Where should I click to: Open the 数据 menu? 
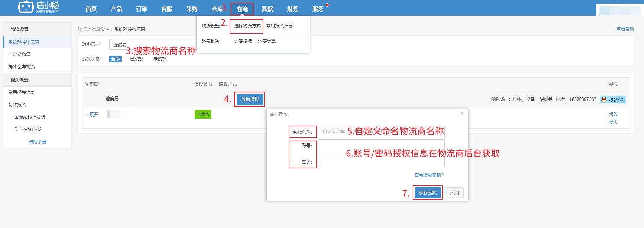click(x=268, y=9)
